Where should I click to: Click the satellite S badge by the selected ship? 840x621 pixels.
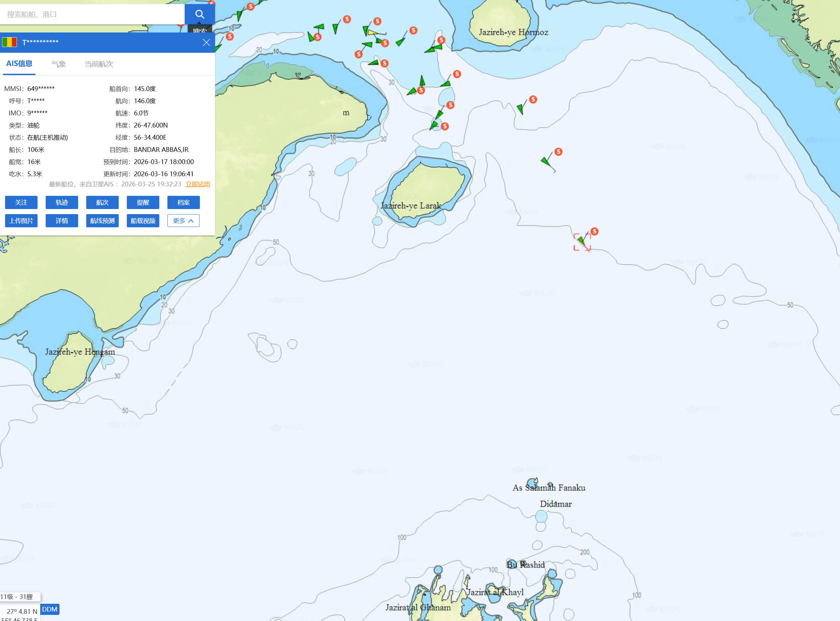click(594, 231)
